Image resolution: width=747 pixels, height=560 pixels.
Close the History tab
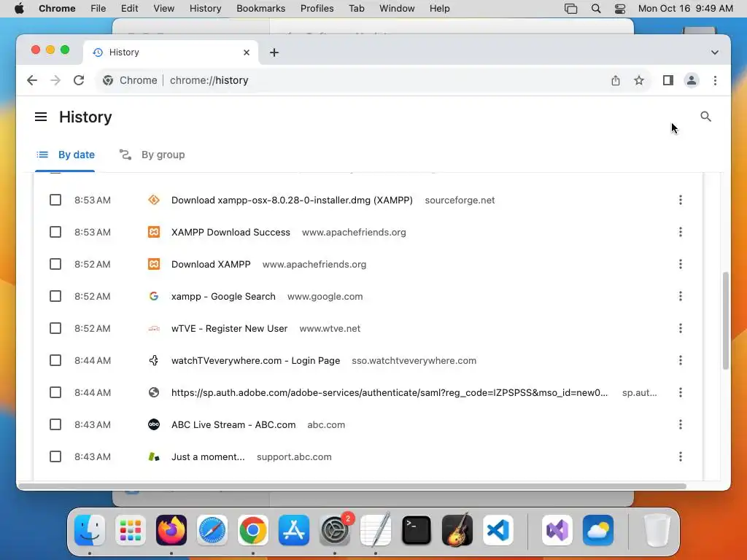pyautogui.click(x=247, y=52)
